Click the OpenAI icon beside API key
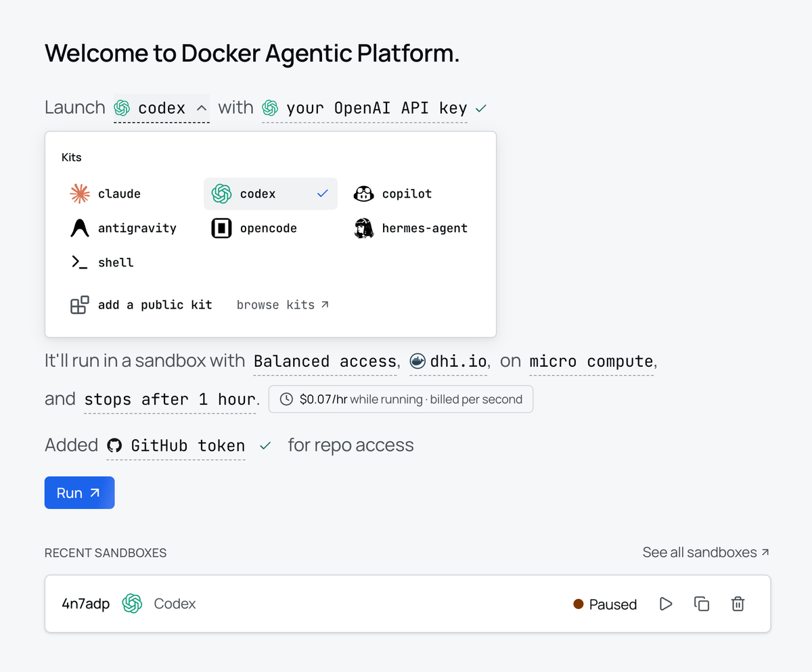Screen dimensions: 812x672 pyautogui.click(x=270, y=108)
